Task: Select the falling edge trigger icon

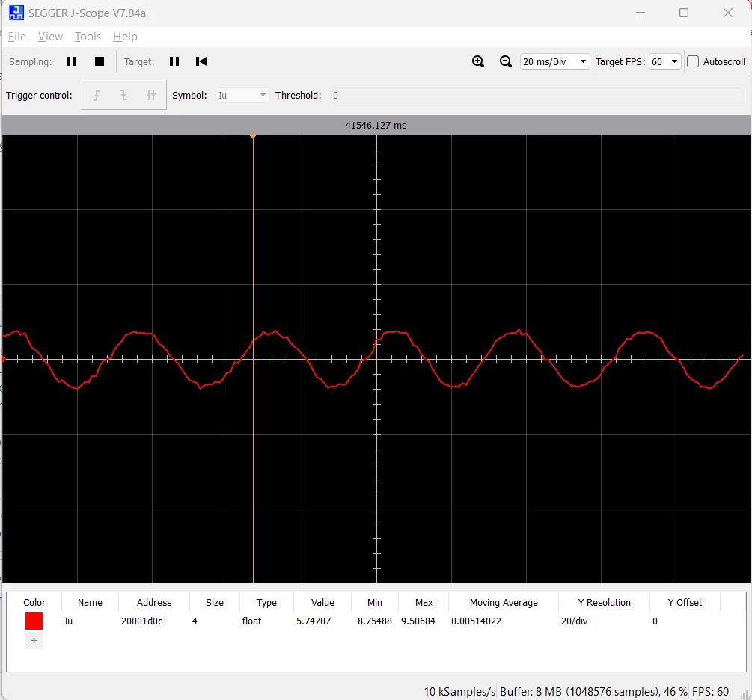Action: pyautogui.click(x=123, y=96)
